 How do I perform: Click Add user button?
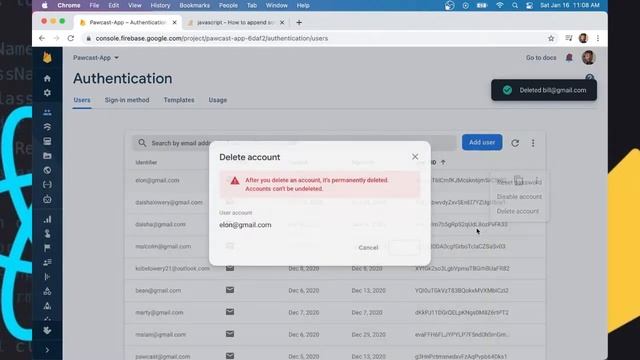click(x=482, y=142)
